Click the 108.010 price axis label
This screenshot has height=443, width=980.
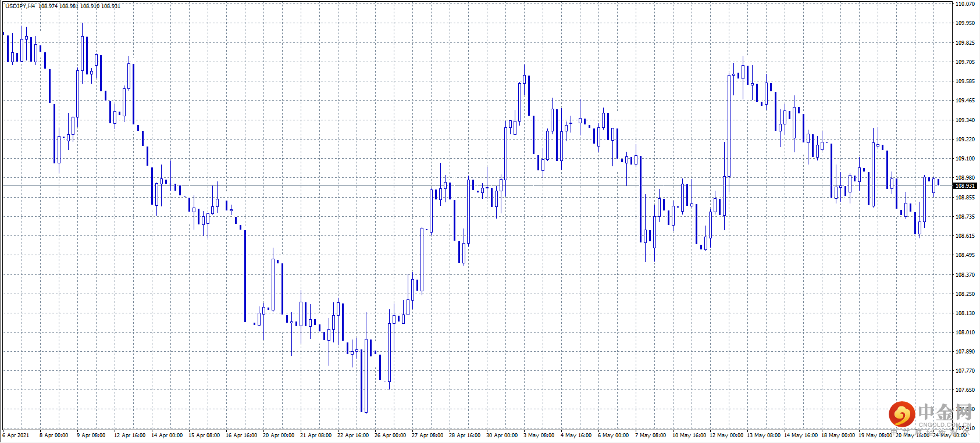(965, 333)
